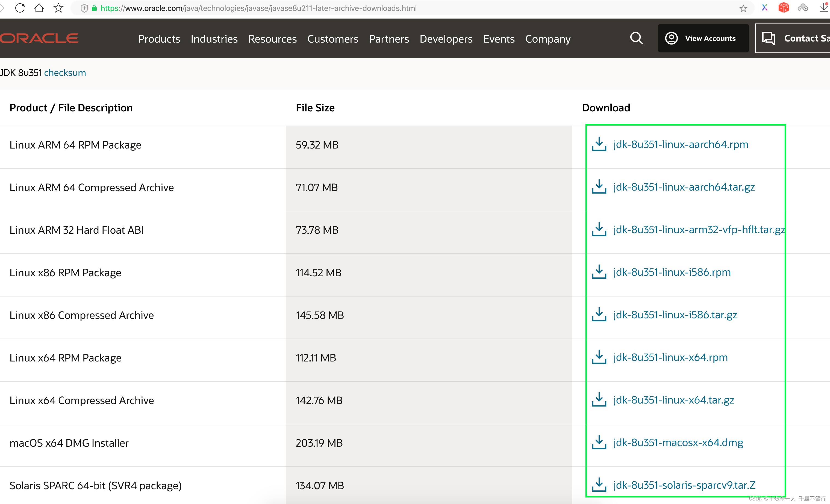
Task: Download jdk-8u351-macosx-x64.dmg
Action: [678, 442]
